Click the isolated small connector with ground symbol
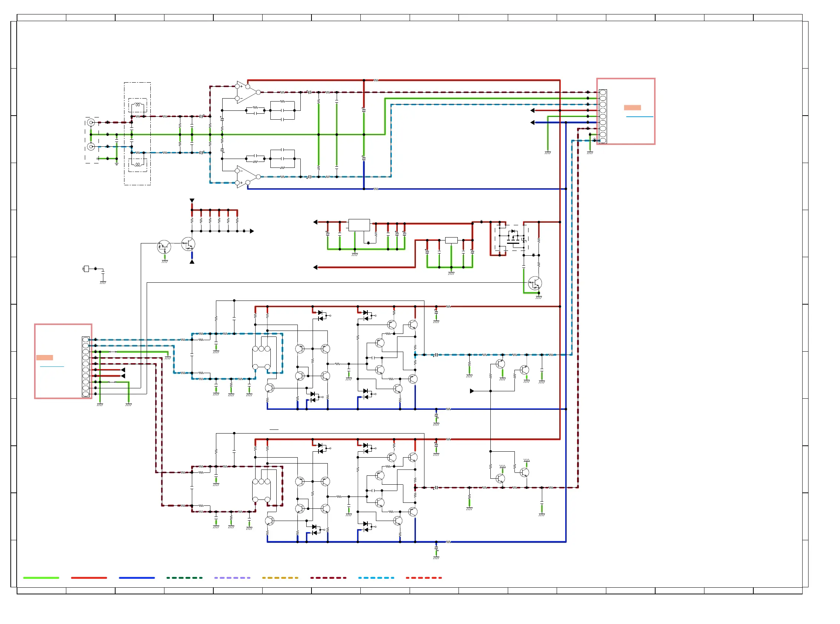The height and width of the screenshot is (624, 840). (86, 269)
